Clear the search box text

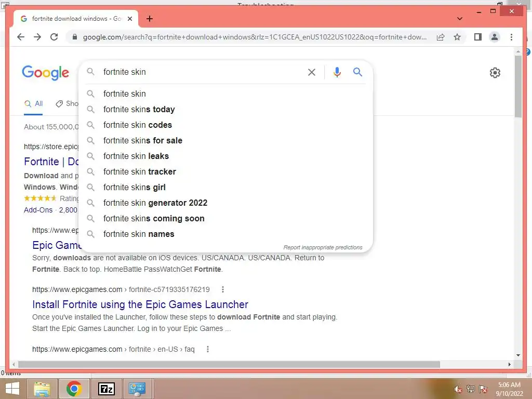coord(312,72)
